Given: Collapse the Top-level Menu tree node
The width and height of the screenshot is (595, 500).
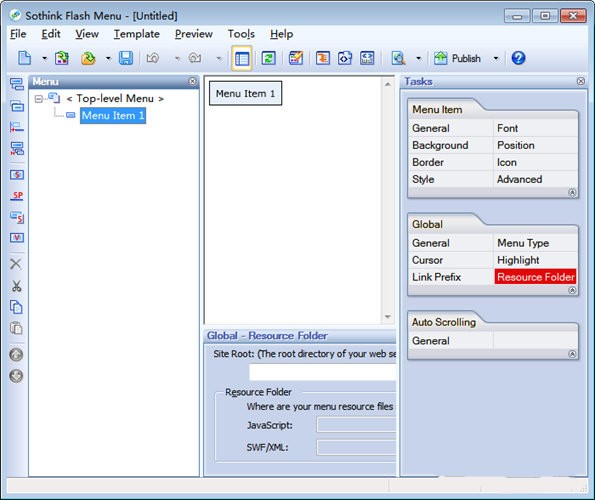Looking at the screenshot, I should pos(38,99).
